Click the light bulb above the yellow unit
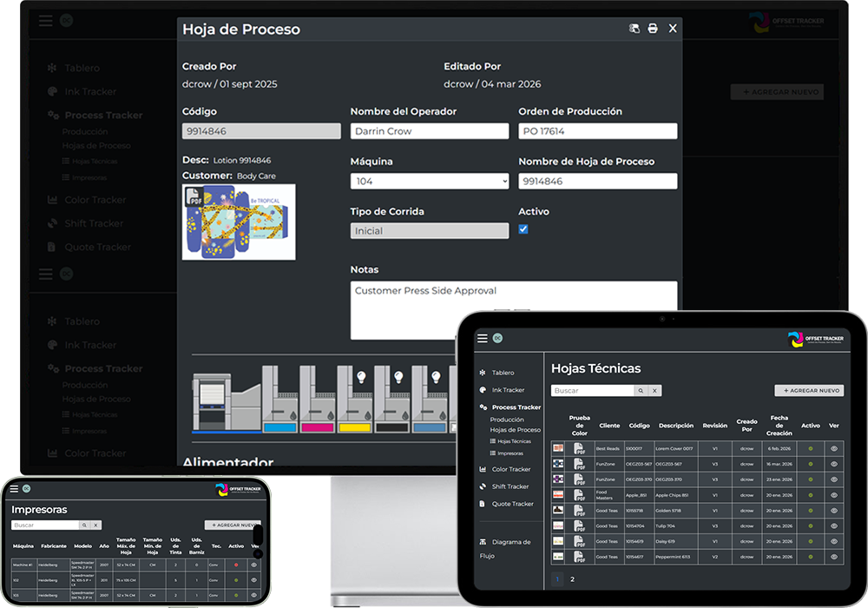 click(x=361, y=377)
